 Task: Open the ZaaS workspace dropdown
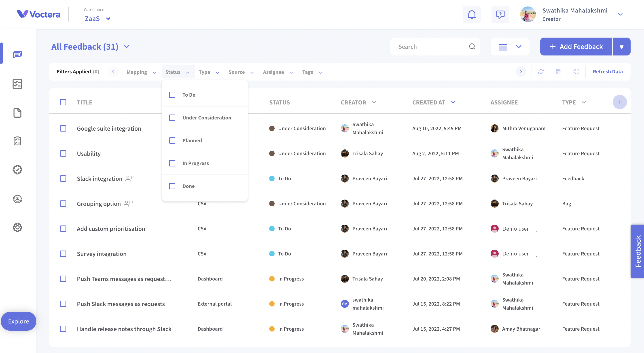click(x=97, y=19)
